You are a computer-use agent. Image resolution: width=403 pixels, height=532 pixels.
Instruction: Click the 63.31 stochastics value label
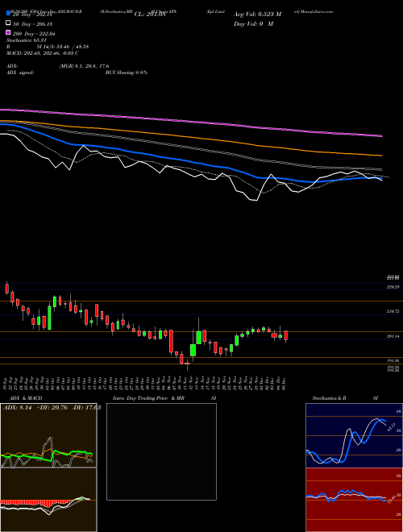pyautogui.click(x=392, y=426)
